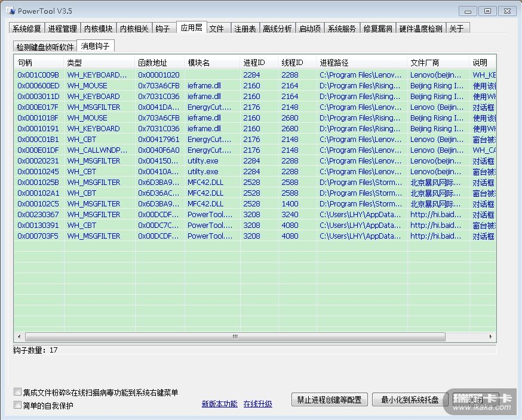Open the 内核模块 tab

coord(98,29)
